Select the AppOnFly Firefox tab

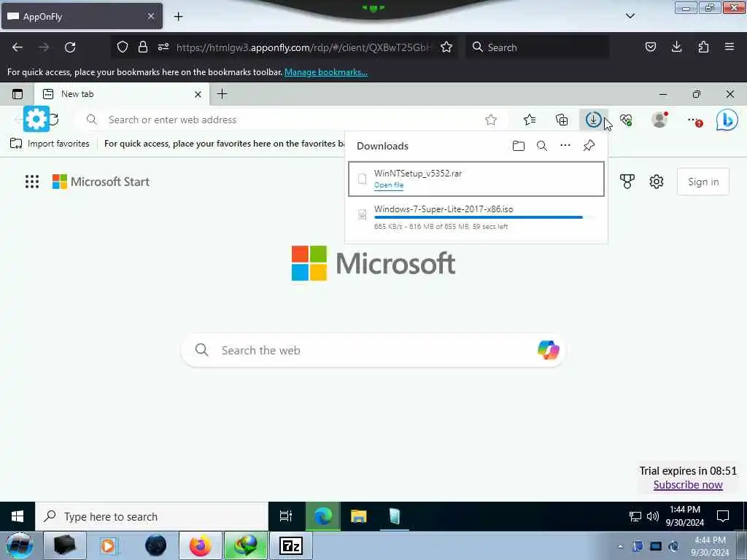(x=82, y=16)
